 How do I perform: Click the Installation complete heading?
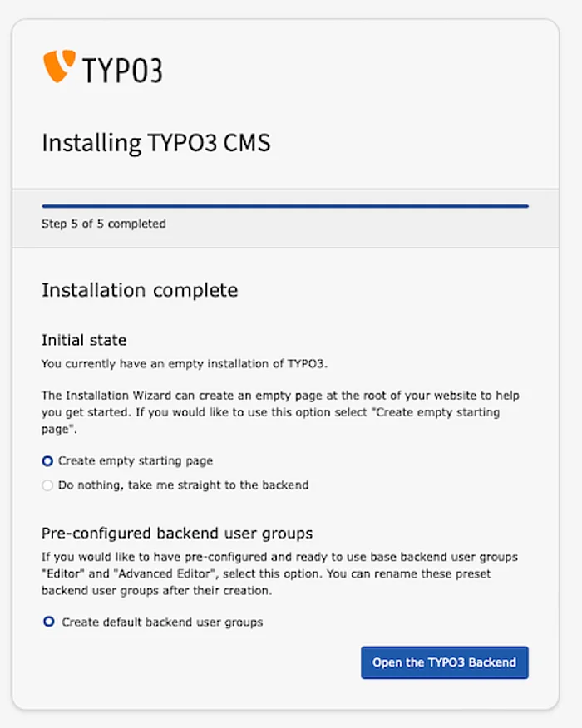coord(140,290)
